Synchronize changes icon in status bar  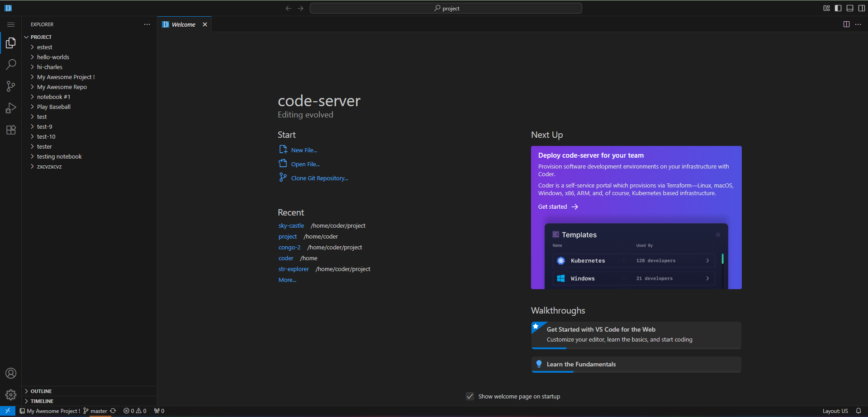click(113, 411)
